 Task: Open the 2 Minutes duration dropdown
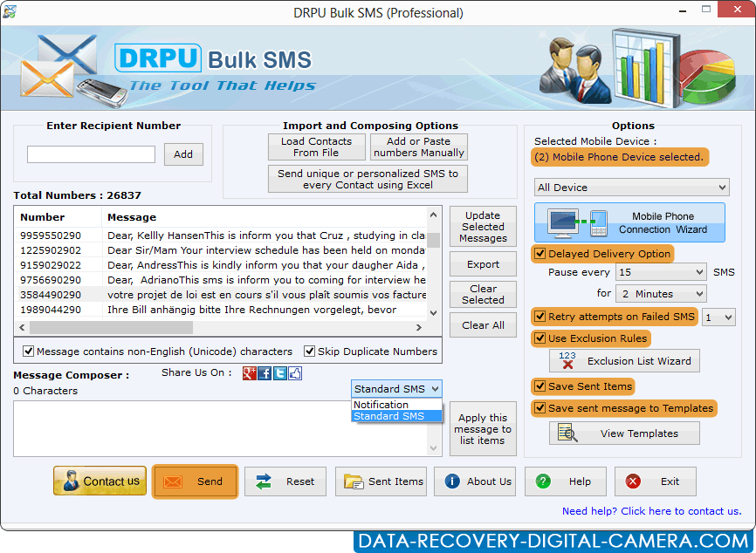click(661, 293)
